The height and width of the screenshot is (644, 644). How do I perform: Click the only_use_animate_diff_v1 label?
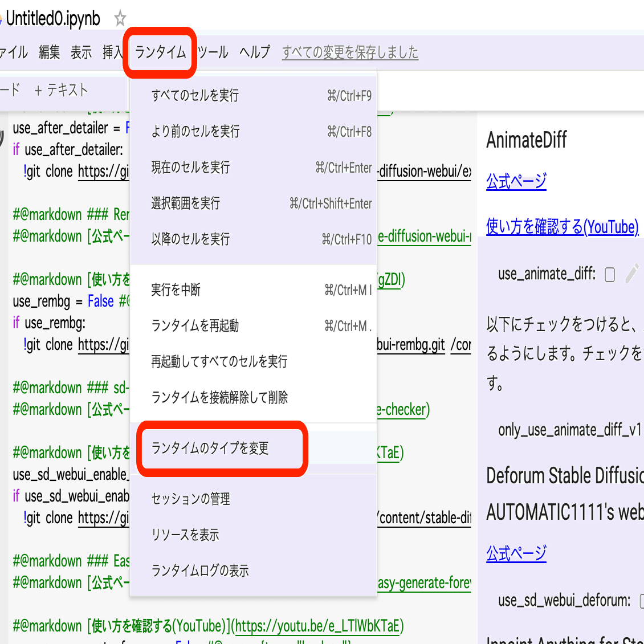[x=570, y=430]
